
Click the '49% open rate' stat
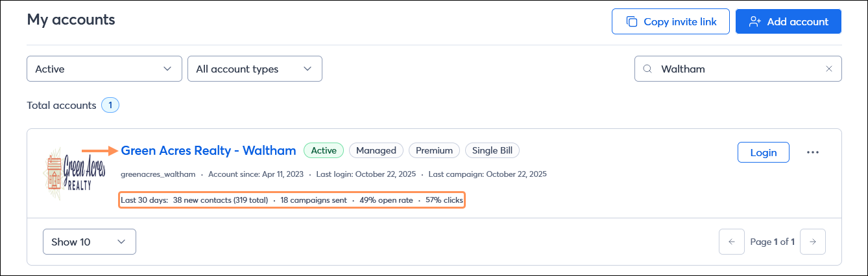click(x=386, y=200)
